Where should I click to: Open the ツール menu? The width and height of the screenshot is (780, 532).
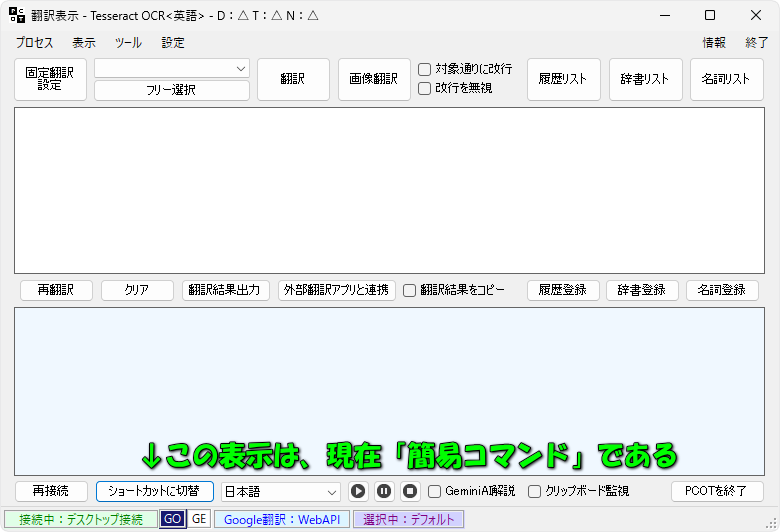(128, 43)
